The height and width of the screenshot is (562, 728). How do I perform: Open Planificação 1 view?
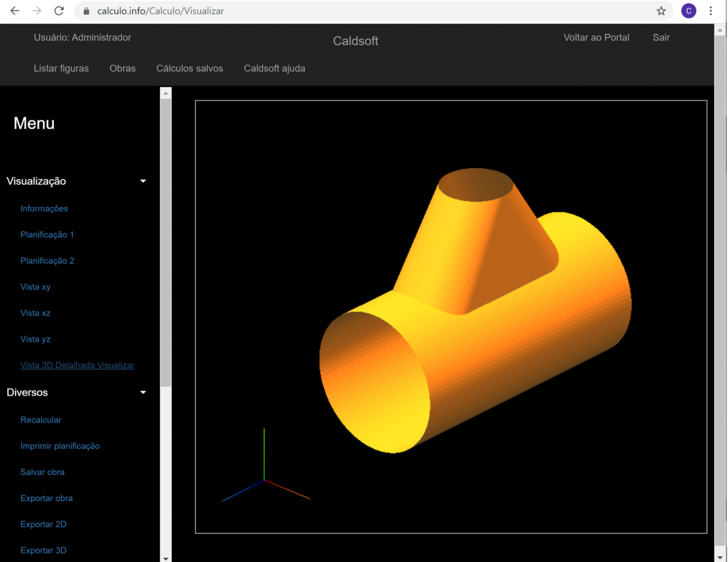(47, 235)
